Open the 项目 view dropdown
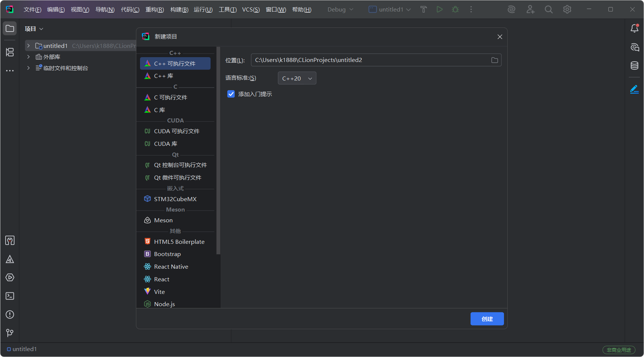 pos(34,29)
